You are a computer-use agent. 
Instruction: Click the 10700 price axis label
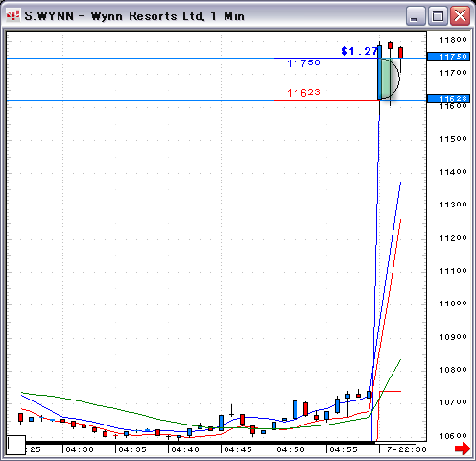453,402
